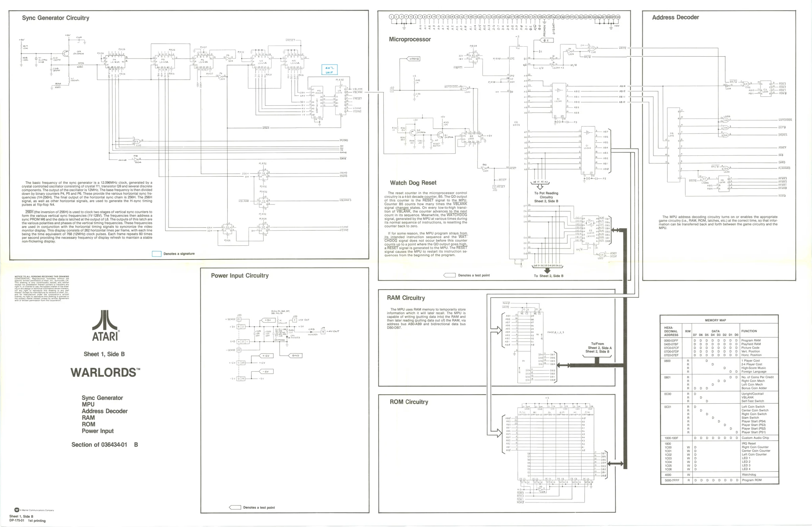Click "Section of 036434-01 B" text
This screenshot has height=527, width=812.
[105, 445]
